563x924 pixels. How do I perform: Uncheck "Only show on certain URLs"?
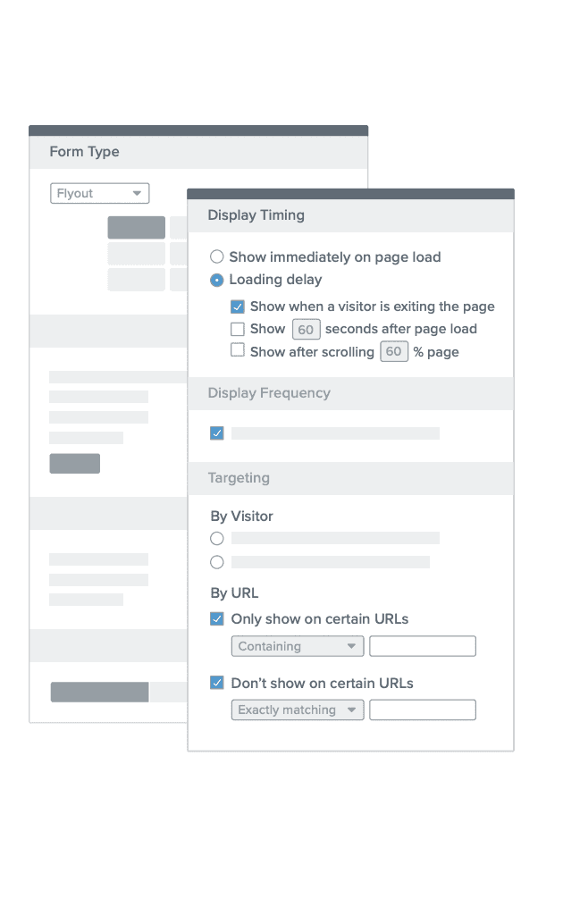tap(215, 618)
